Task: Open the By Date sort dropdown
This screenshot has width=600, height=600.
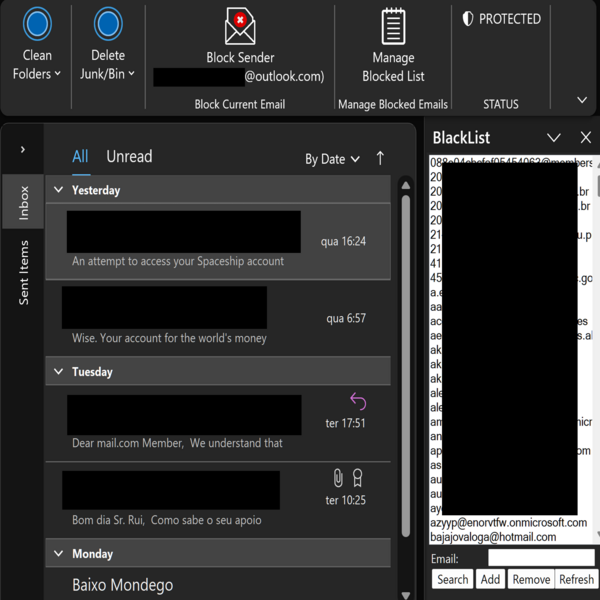Action: 332,159
